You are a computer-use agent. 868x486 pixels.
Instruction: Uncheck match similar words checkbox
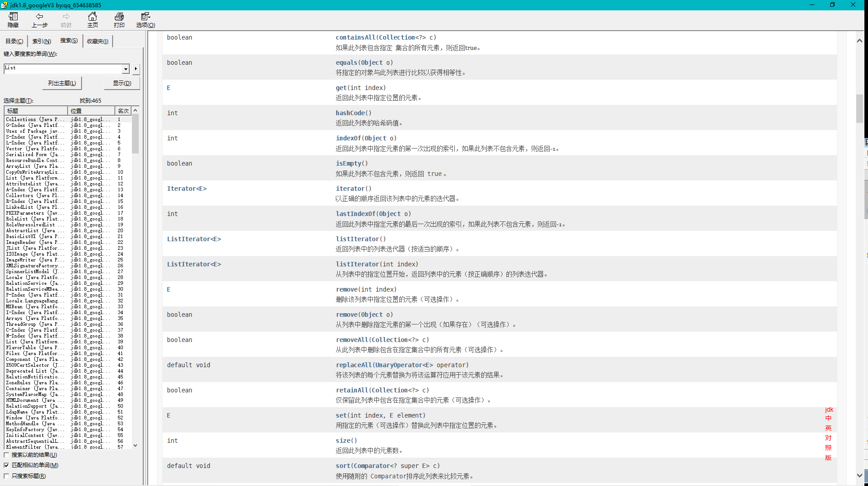click(6, 465)
